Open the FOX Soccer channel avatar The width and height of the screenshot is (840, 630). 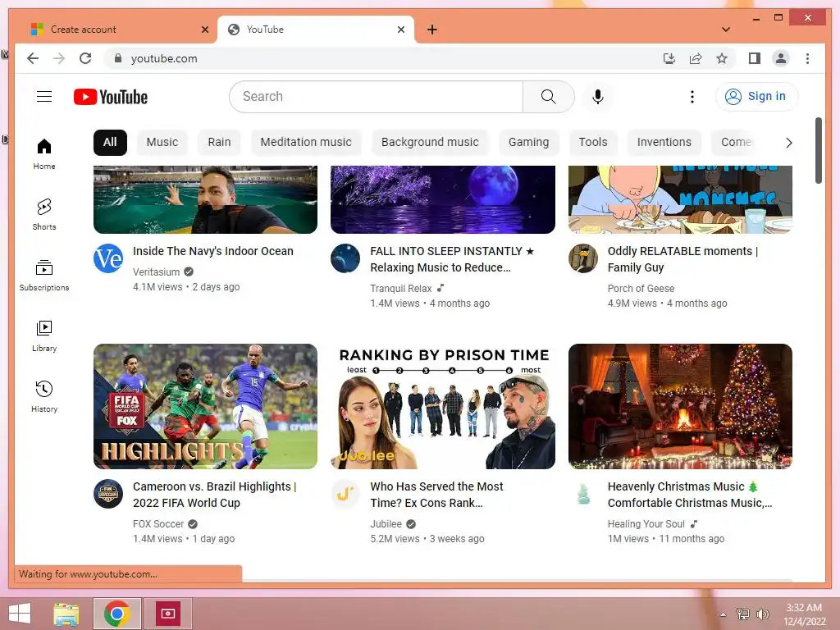[108, 493]
